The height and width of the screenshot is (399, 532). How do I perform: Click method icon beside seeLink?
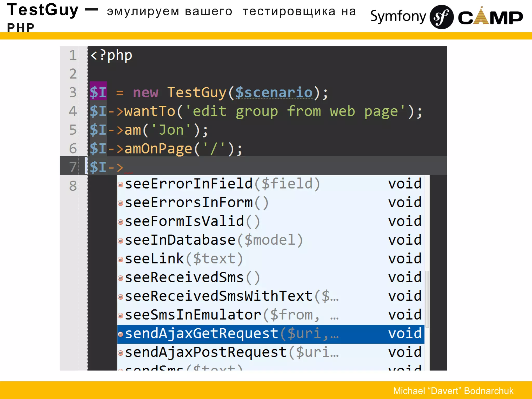point(121,260)
